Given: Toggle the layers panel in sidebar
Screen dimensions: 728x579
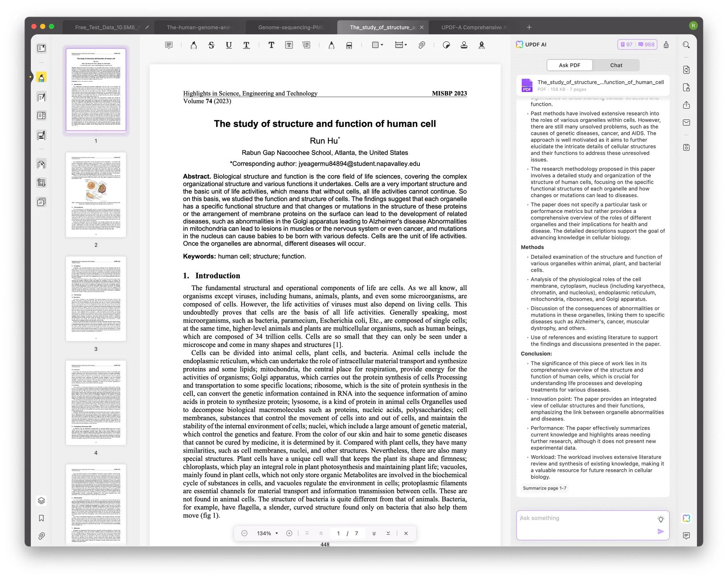Looking at the screenshot, I should [x=41, y=500].
